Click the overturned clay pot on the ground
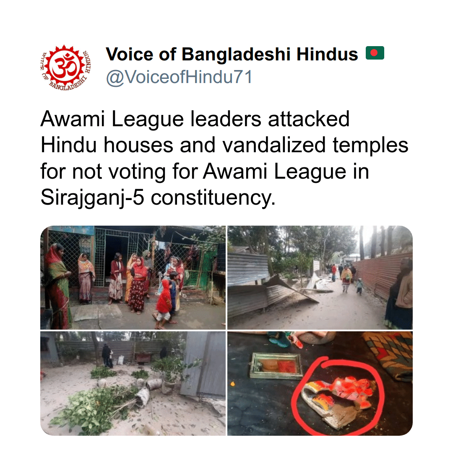This screenshot has height=476, width=453. [x=143, y=399]
